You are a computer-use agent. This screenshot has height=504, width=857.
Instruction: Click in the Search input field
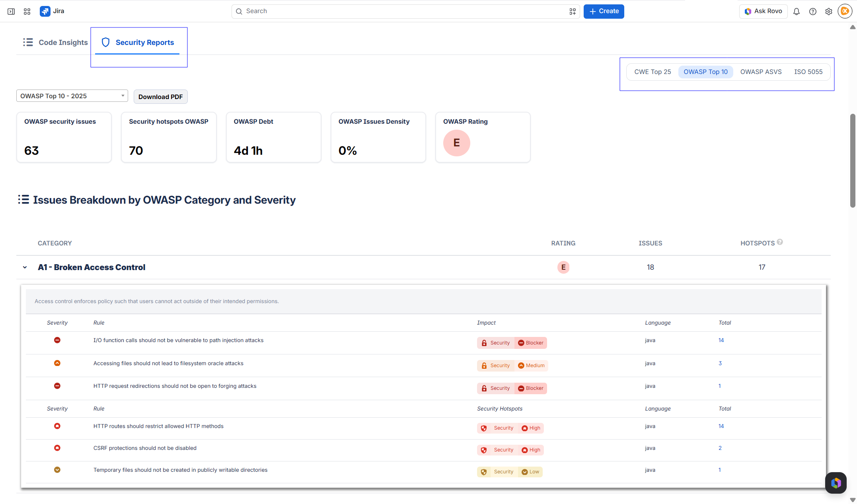(x=405, y=12)
